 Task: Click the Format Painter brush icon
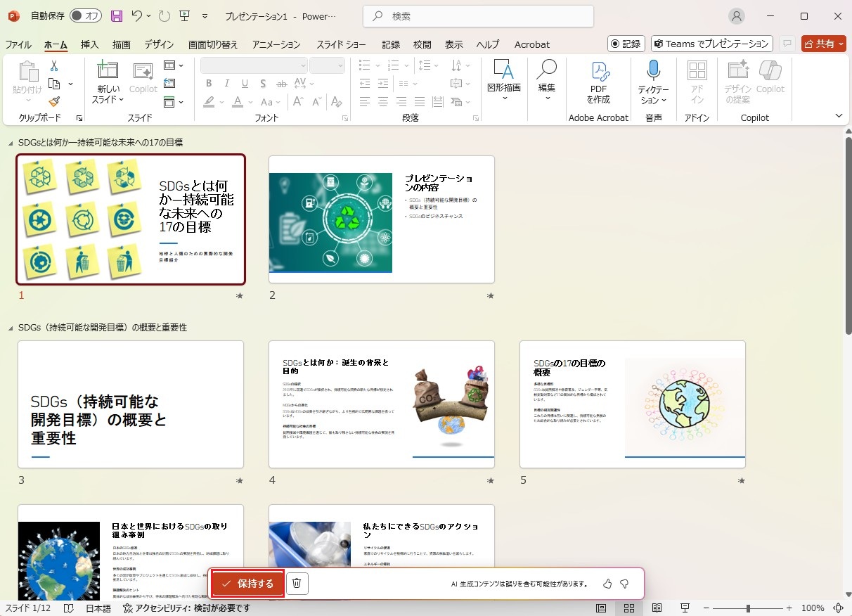54,102
